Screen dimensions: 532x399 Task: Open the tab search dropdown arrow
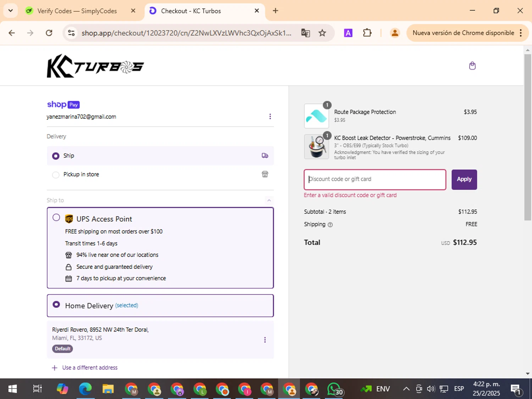pos(11,11)
